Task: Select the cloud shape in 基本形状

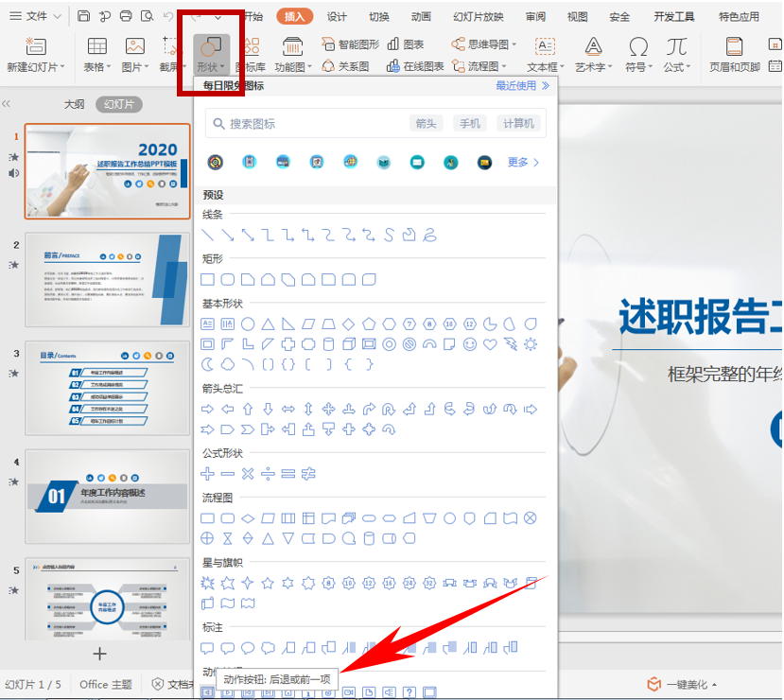Action: (228, 364)
